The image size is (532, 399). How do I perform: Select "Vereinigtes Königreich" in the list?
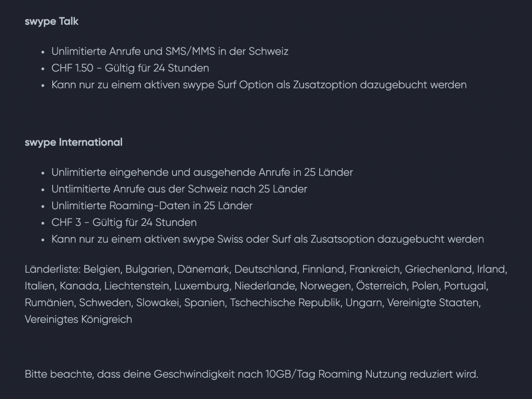pyautogui.click(x=78, y=320)
